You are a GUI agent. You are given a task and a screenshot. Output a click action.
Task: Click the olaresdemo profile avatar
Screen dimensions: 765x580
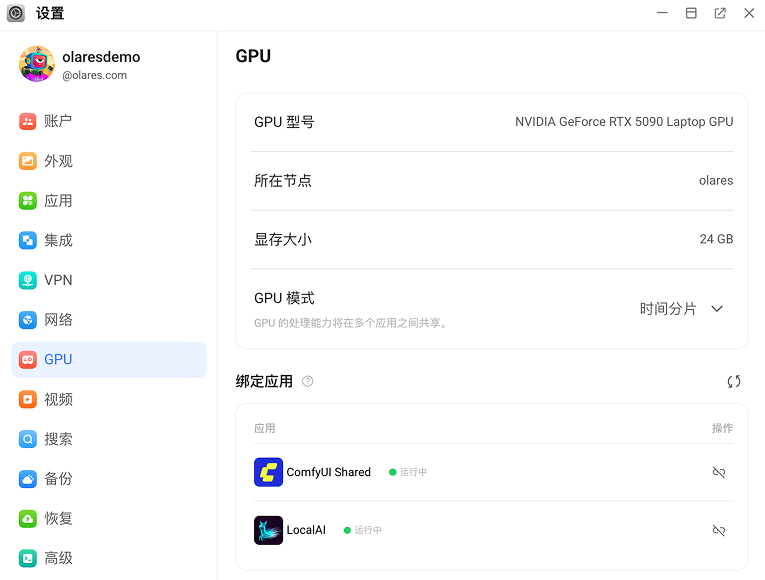tap(37, 64)
